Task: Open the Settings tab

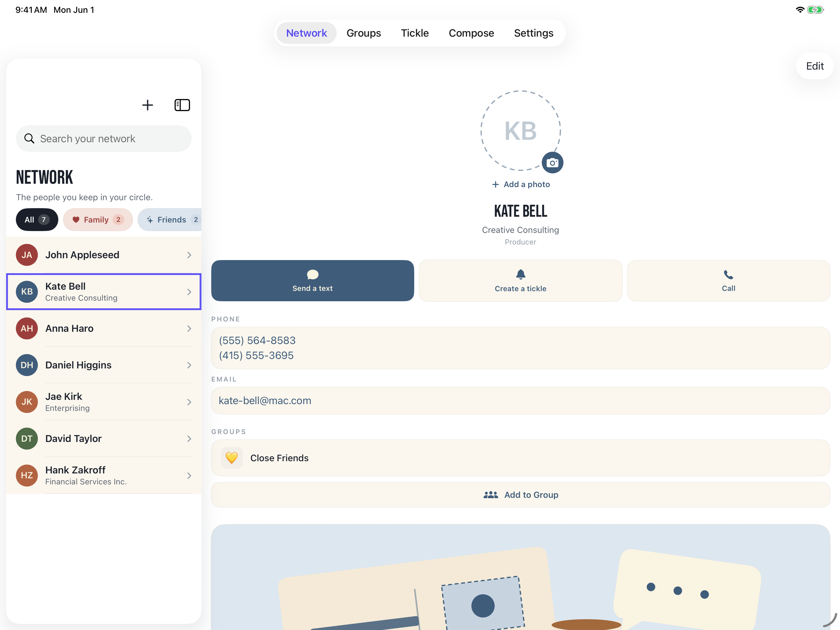Action: [x=534, y=33]
